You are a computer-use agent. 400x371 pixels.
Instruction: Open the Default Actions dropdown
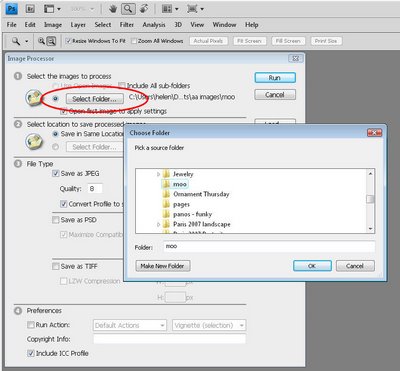tap(129, 325)
